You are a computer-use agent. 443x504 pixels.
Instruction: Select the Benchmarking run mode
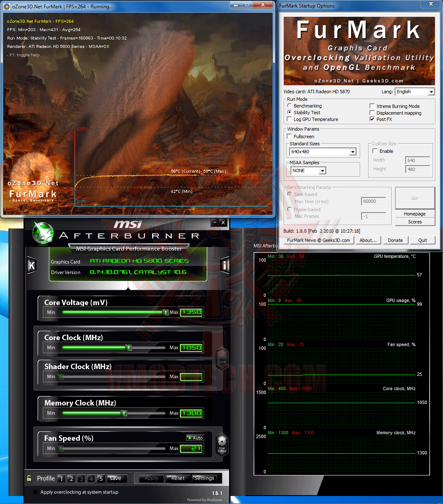tap(290, 106)
